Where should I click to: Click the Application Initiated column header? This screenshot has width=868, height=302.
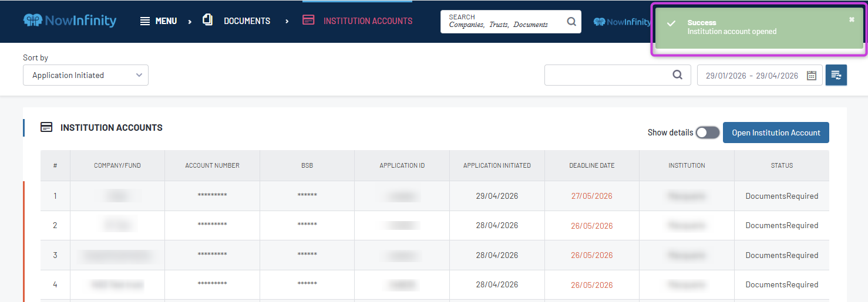(x=497, y=165)
